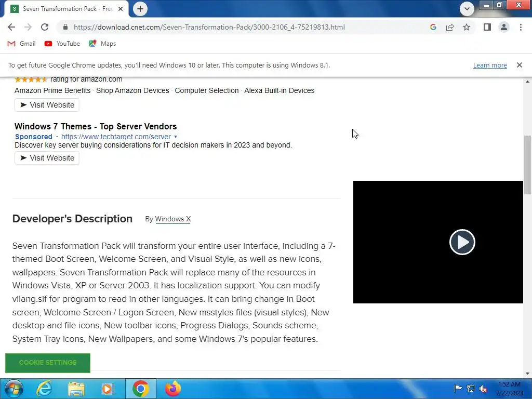Open the Maps bookmark
This screenshot has width=532, height=399.
click(x=102, y=44)
